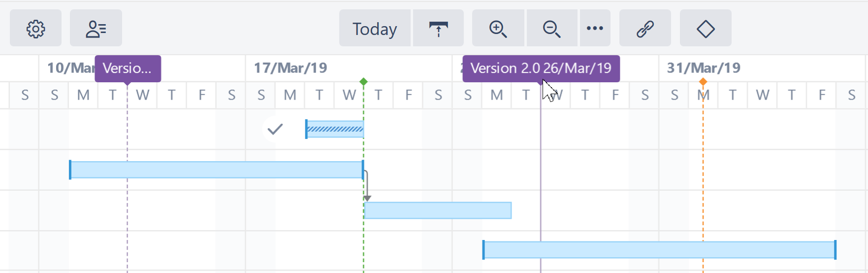Select the short striped task bar

(335, 129)
